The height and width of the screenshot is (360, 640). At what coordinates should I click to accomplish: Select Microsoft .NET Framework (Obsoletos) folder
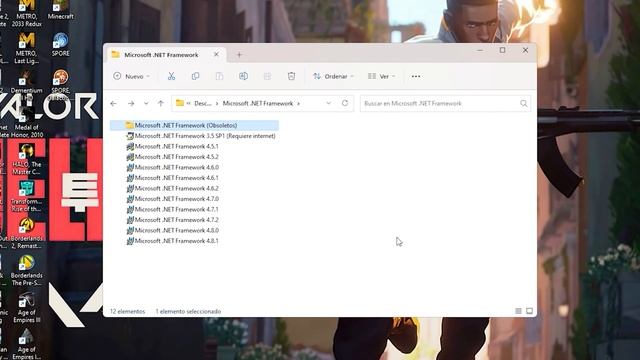(x=194, y=125)
